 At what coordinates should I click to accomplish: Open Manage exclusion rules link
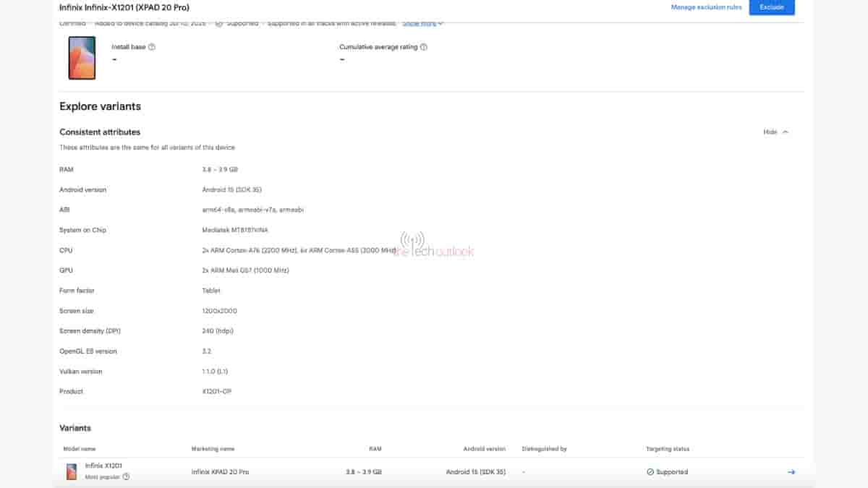coord(706,7)
